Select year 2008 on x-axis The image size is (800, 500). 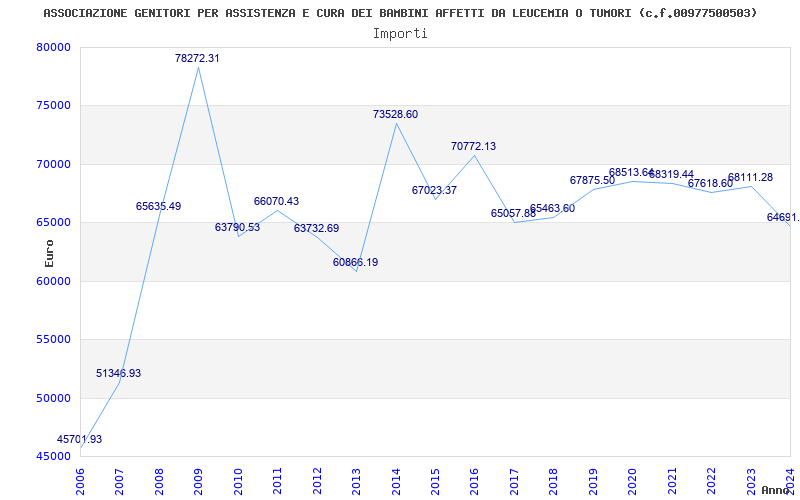click(x=159, y=481)
